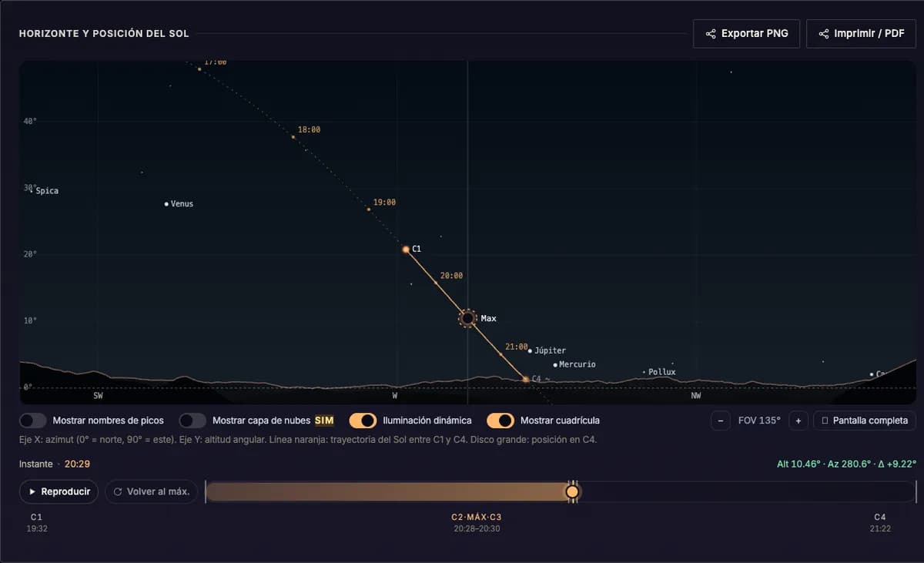Enable Mostrar nombres de picos toggle
The image size is (924, 563).
tap(33, 421)
